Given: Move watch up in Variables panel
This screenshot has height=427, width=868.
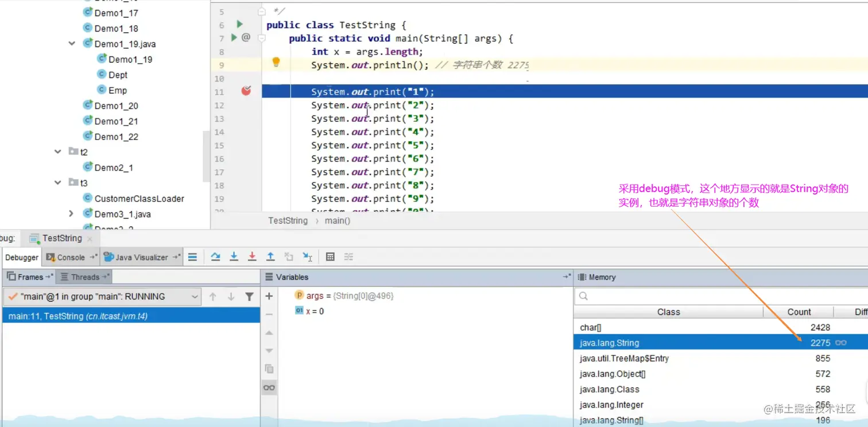Looking at the screenshot, I should (269, 333).
